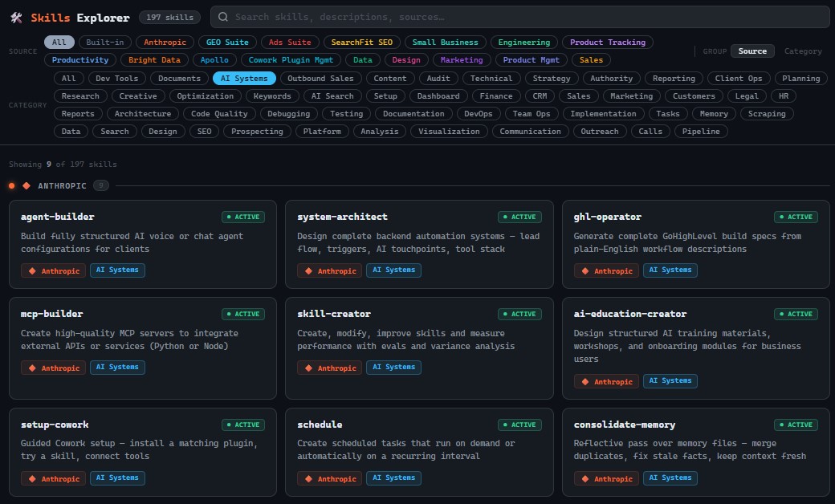The height and width of the screenshot is (504, 835).
Task: Group skills by Category
Action: tap(803, 51)
